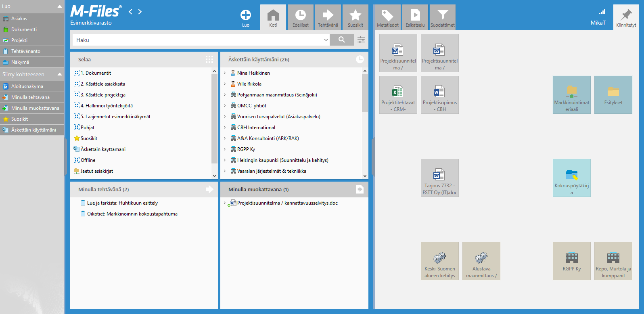Click the search magnifier button
The image size is (644, 314).
[341, 40]
